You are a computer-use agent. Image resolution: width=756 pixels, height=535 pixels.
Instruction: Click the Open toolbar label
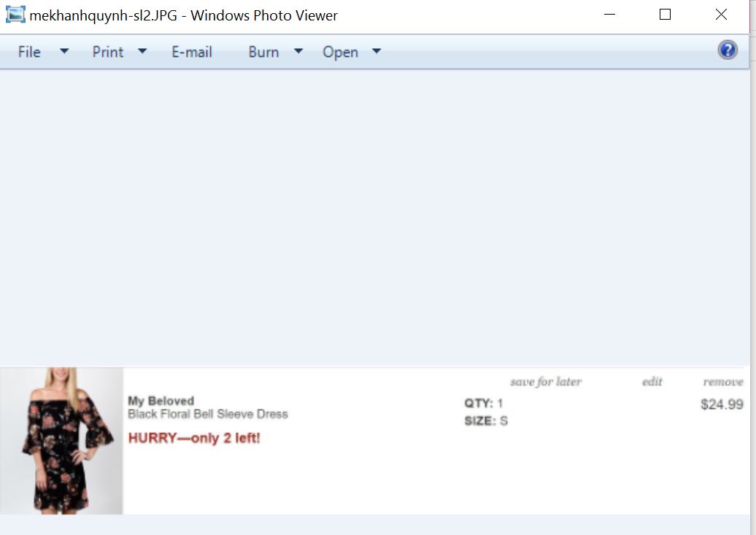pyautogui.click(x=340, y=52)
